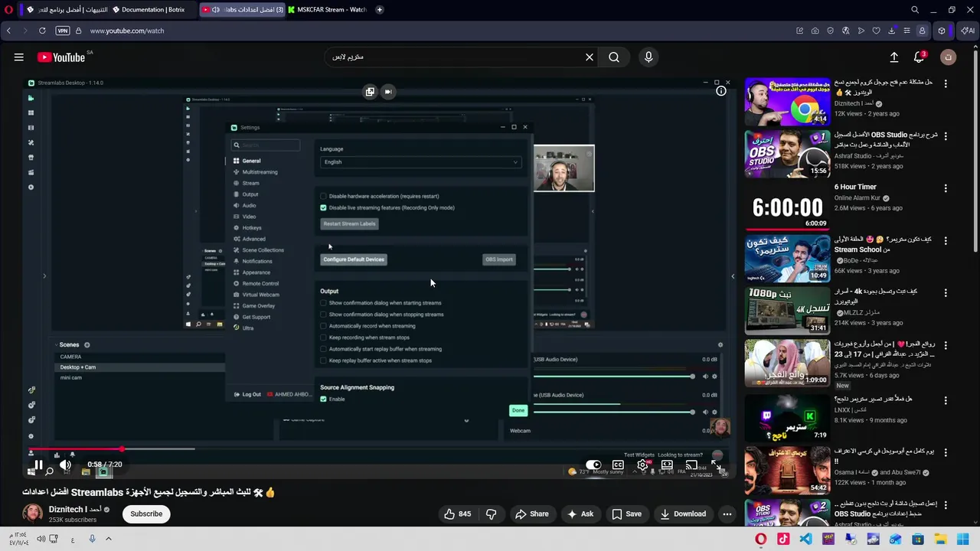The width and height of the screenshot is (980, 551).
Task: Open the YouTube create upload icon
Action: point(893,57)
